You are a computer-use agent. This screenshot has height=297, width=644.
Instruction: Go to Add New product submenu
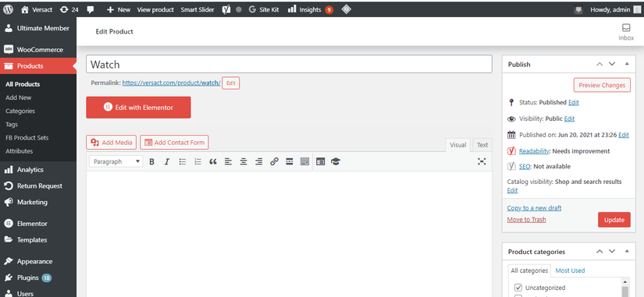click(19, 97)
